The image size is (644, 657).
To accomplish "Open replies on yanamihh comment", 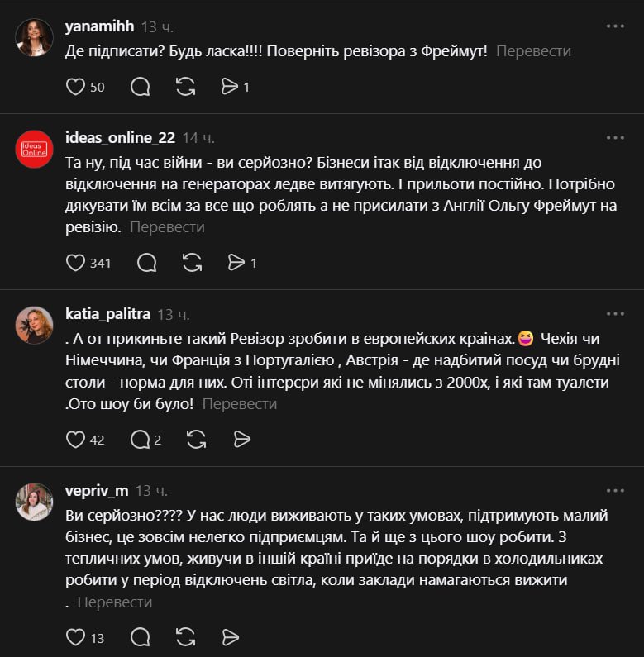I will 141,87.
